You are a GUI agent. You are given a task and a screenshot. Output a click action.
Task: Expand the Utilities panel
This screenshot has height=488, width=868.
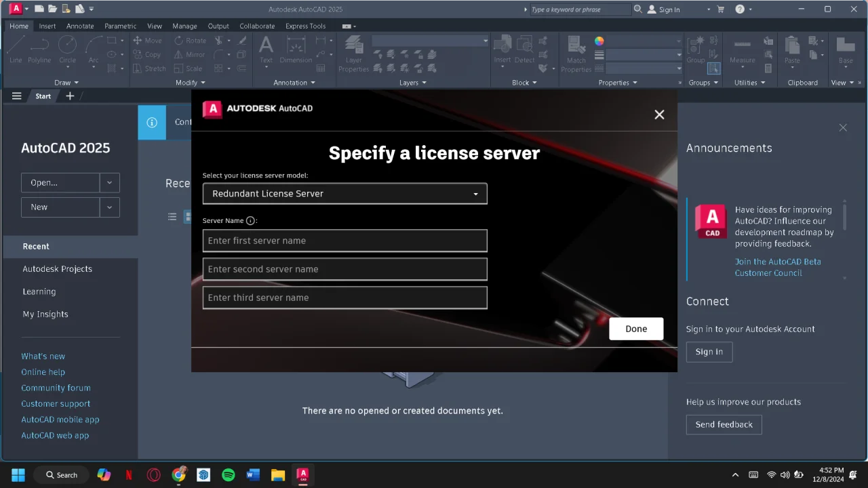(749, 83)
